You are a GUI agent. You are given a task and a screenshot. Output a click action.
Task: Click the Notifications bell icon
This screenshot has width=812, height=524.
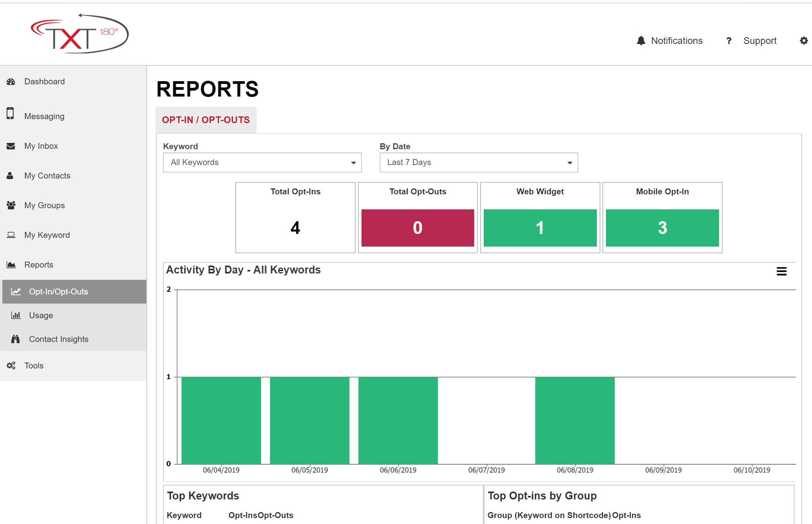[x=641, y=41]
